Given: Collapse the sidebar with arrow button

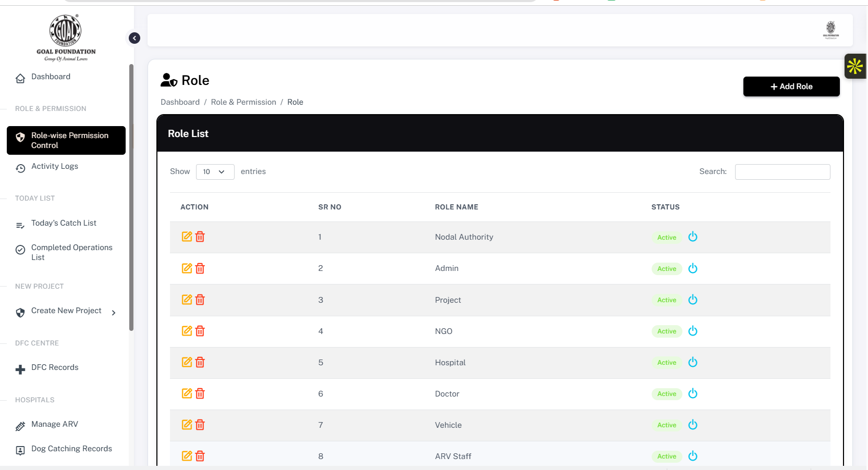Looking at the screenshot, I should (x=135, y=38).
